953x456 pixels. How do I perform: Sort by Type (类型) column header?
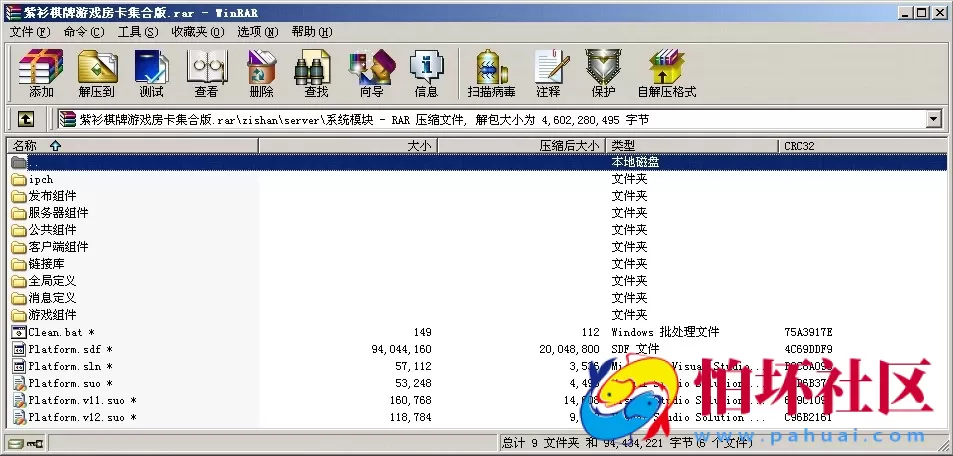[692, 146]
